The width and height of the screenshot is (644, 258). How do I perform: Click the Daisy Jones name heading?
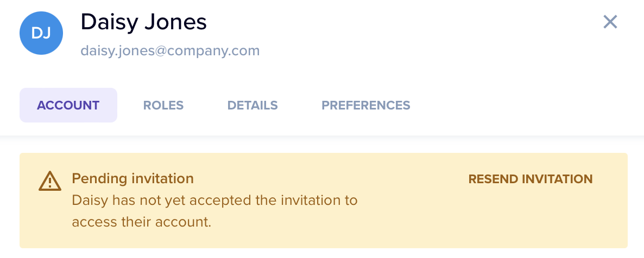[144, 22]
